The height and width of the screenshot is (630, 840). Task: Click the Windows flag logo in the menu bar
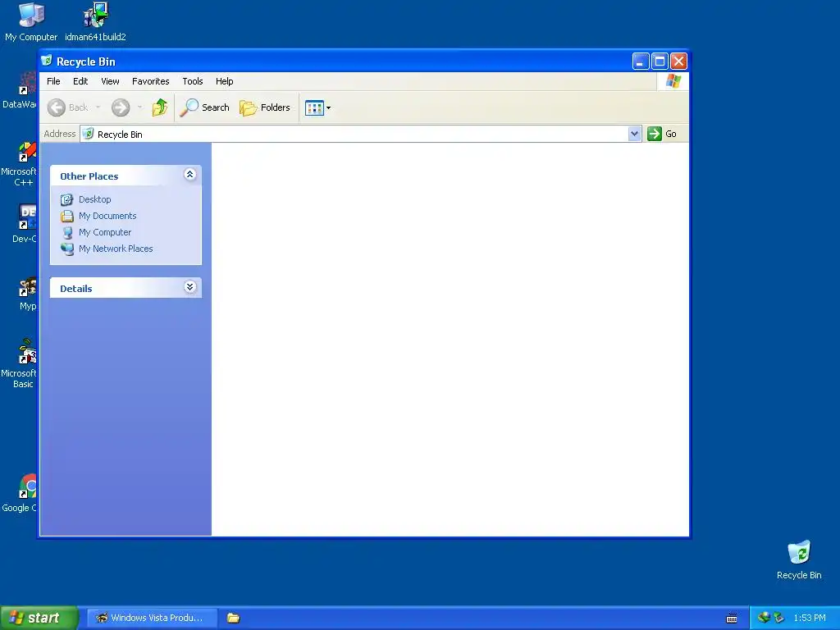coord(673,81)
